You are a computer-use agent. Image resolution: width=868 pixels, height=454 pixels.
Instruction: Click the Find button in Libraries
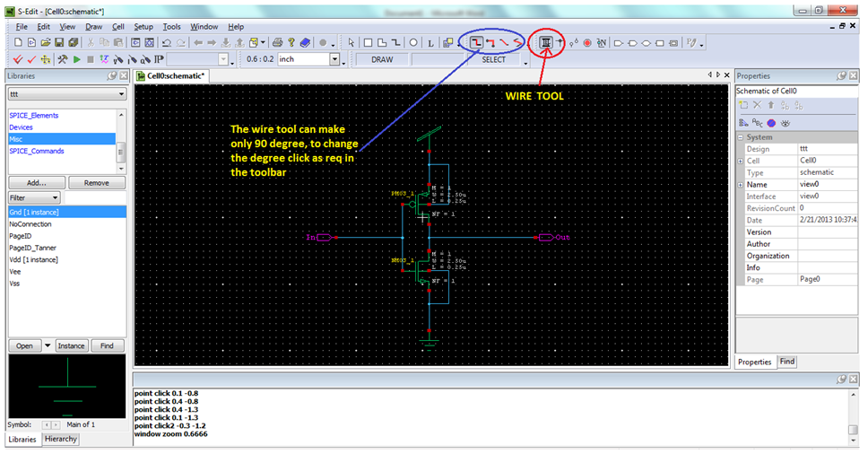click(107, 345)
